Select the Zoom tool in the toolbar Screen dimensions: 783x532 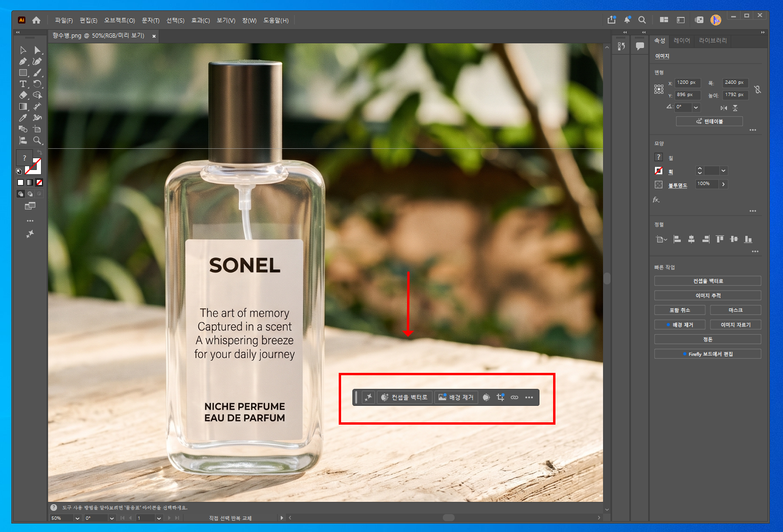tap(38, 140)
